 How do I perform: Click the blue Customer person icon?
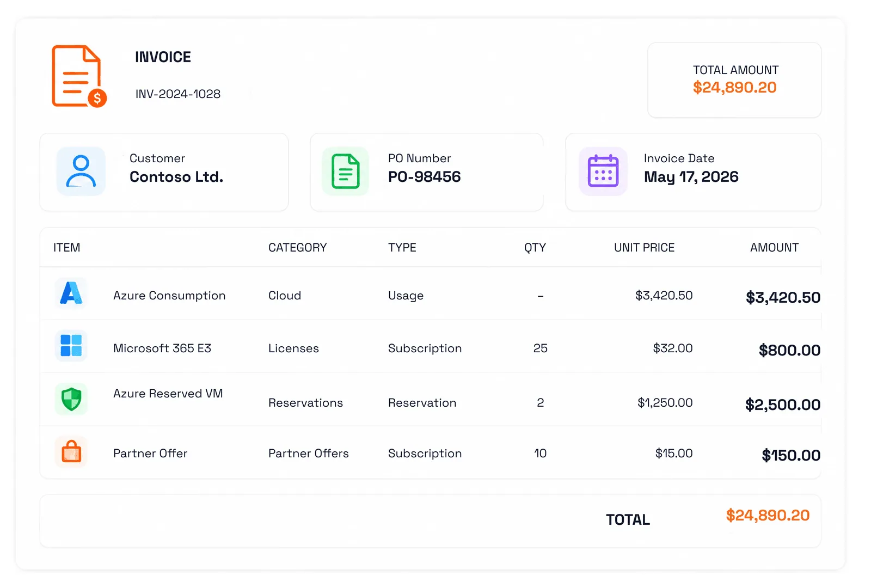(81, 171)
